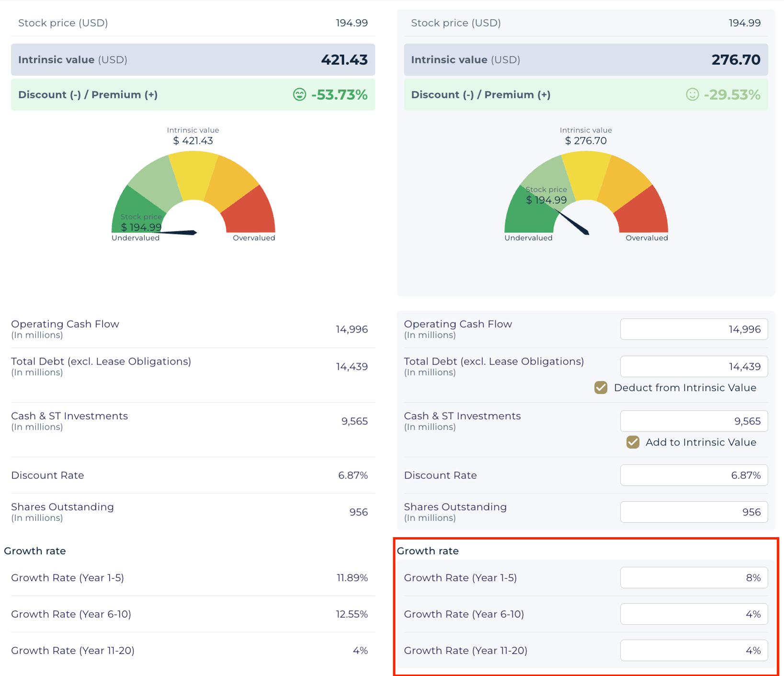Click the Operating Cash Flow input field
Screen dimensions: 784x676
pyautogui.click(x=693, y=329)
